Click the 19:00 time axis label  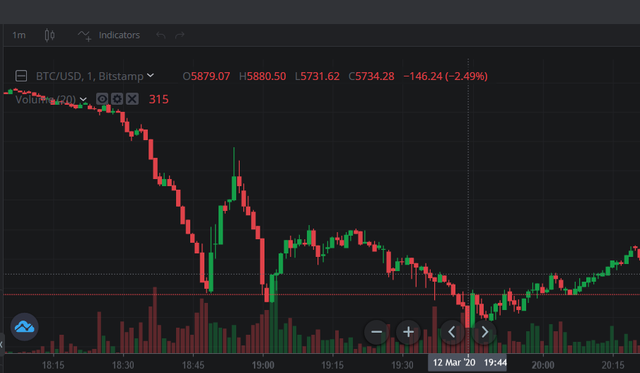(x=263, y=365)
